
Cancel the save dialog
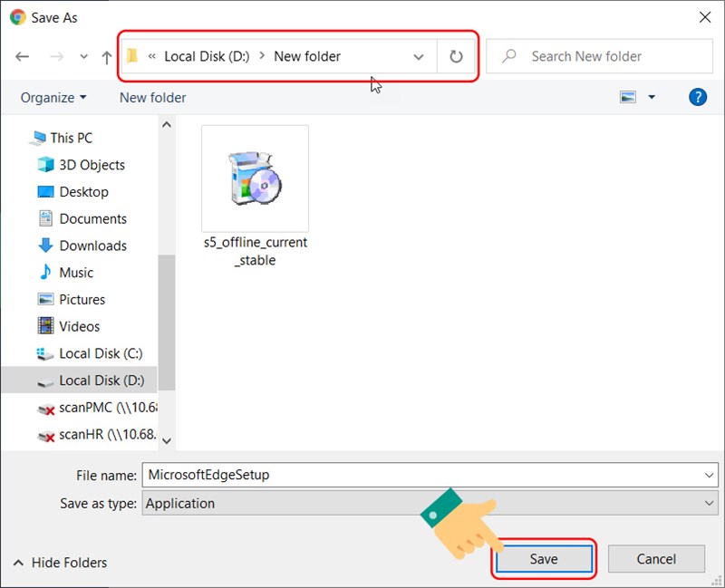click(656, 559)
